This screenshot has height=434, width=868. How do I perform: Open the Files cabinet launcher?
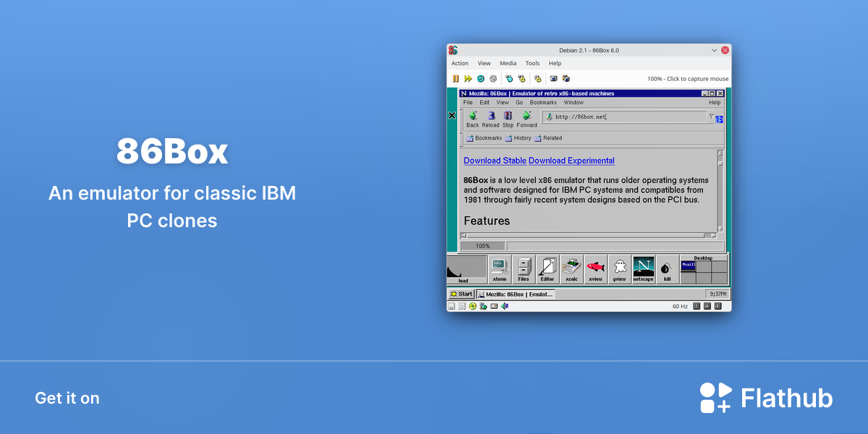click(x=524, y=268)
